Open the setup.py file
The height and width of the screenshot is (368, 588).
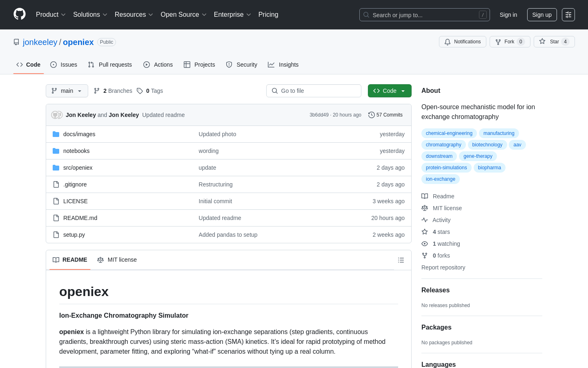[74, 235]
